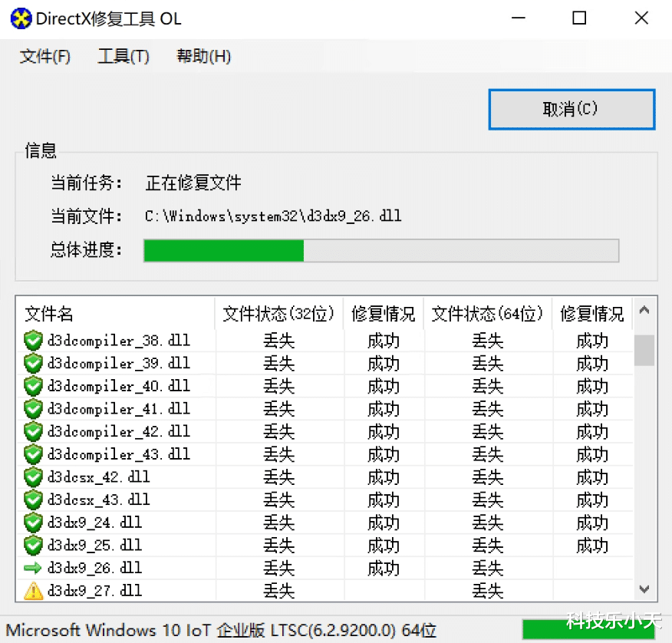Click 64-bit 成功 result for d3dx9_25.dll
Image resolution: width=672 pixels, height=643 pixels.
(x=592, y=546)
